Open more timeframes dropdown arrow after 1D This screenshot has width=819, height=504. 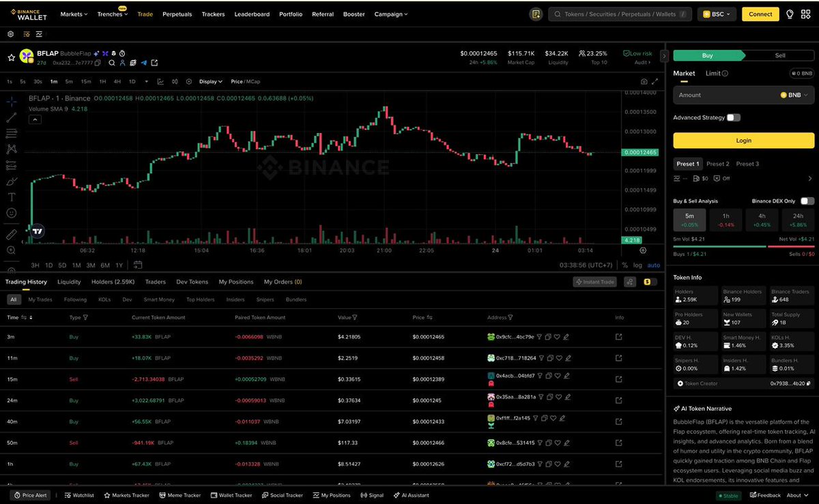[146, 81]
